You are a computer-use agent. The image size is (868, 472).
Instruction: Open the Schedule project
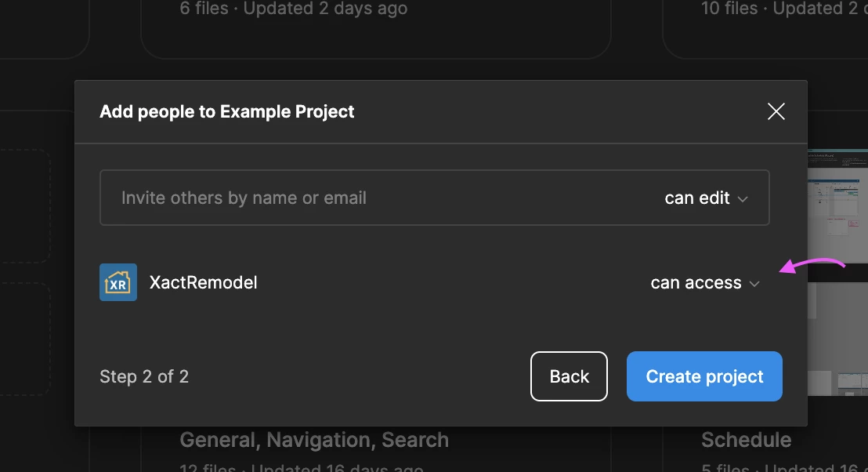[747, 440]
